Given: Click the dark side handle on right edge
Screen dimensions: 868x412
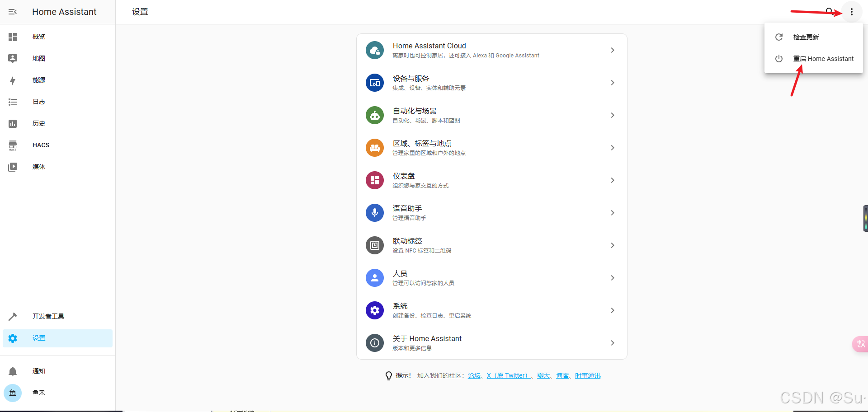Looking at the screenshot, I should click(866, 219).
